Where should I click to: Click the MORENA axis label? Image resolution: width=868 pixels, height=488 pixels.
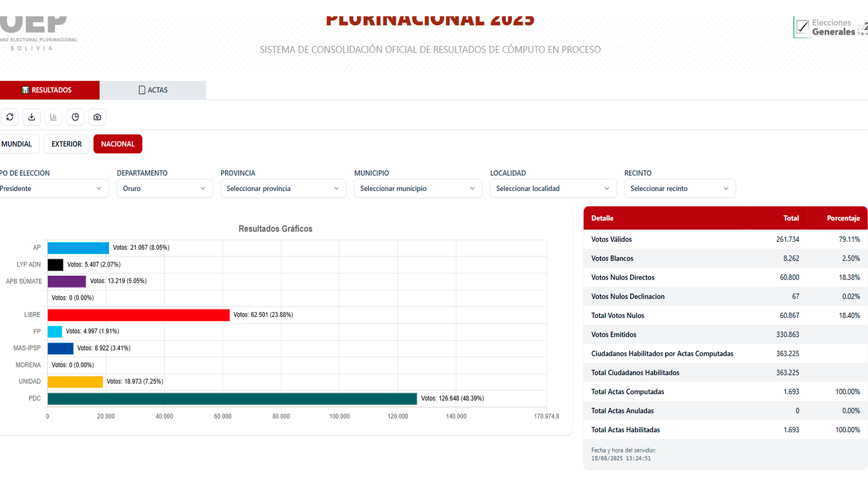(x=28, y=365)
